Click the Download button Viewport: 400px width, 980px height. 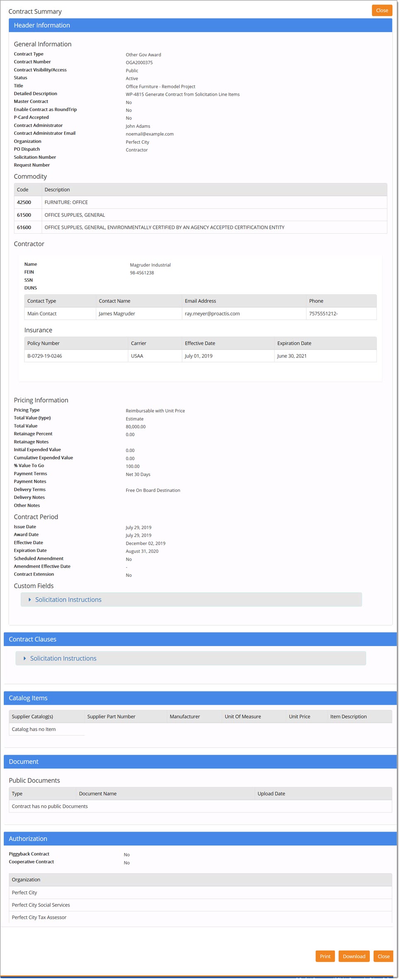tap(354, 956)
